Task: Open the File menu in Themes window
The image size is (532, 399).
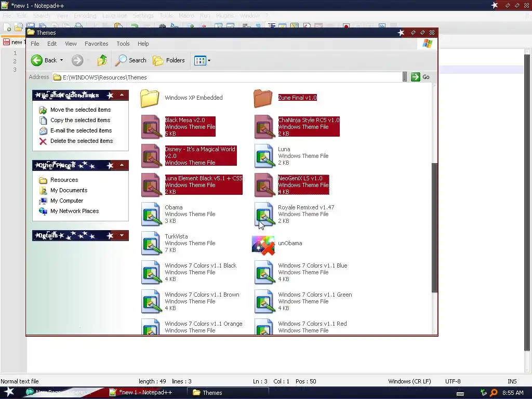Action: coord(35,44)
